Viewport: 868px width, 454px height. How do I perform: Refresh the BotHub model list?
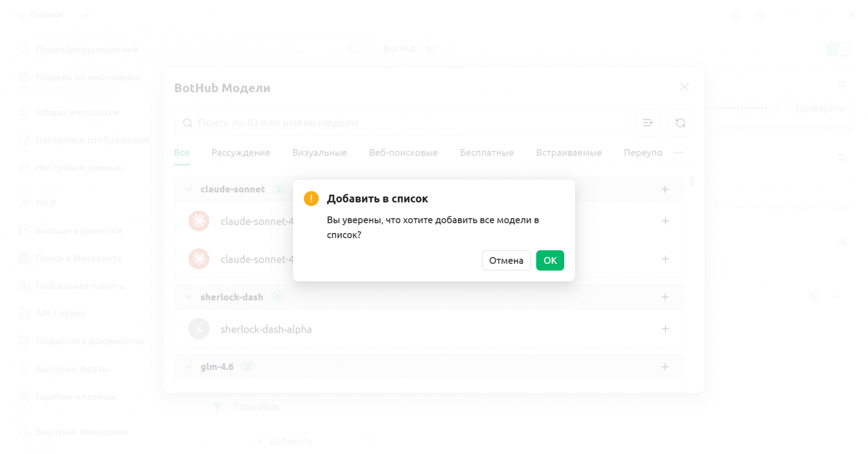(680, 123)
